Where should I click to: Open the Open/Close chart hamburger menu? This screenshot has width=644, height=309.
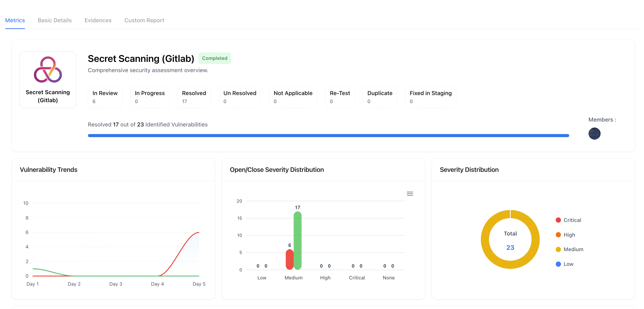point(410,193)
